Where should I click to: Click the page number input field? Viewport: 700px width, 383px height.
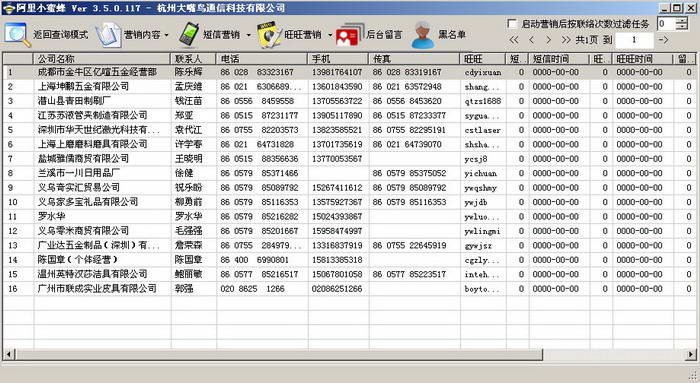tap(634, 40)
